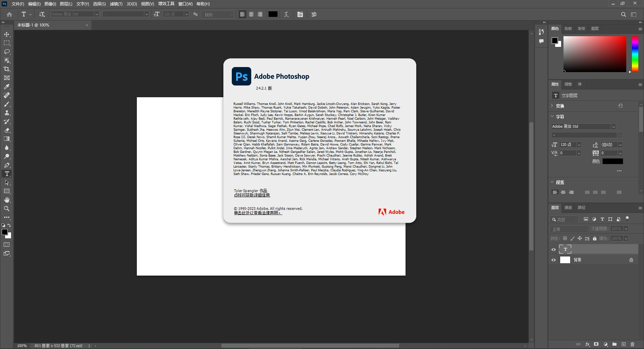
Task: Select the Blur tool
Action: pyautogui.click(x=7, y=148)
